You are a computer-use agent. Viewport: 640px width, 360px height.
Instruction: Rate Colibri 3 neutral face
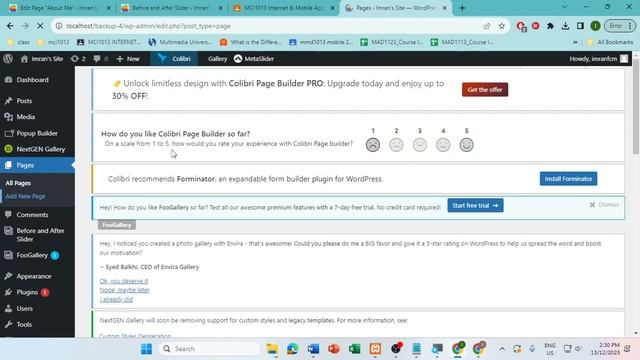(x=420, y=144)
